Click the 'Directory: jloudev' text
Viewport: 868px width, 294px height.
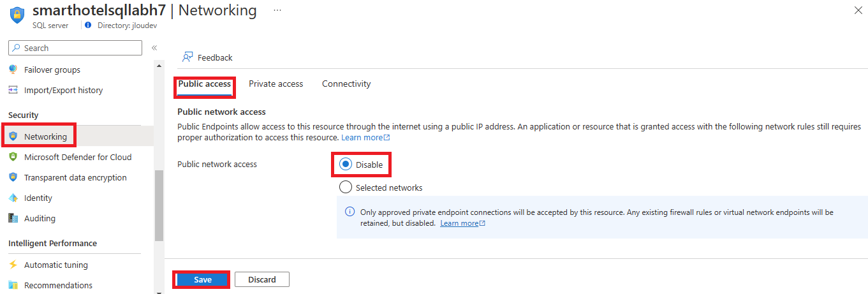127,26
